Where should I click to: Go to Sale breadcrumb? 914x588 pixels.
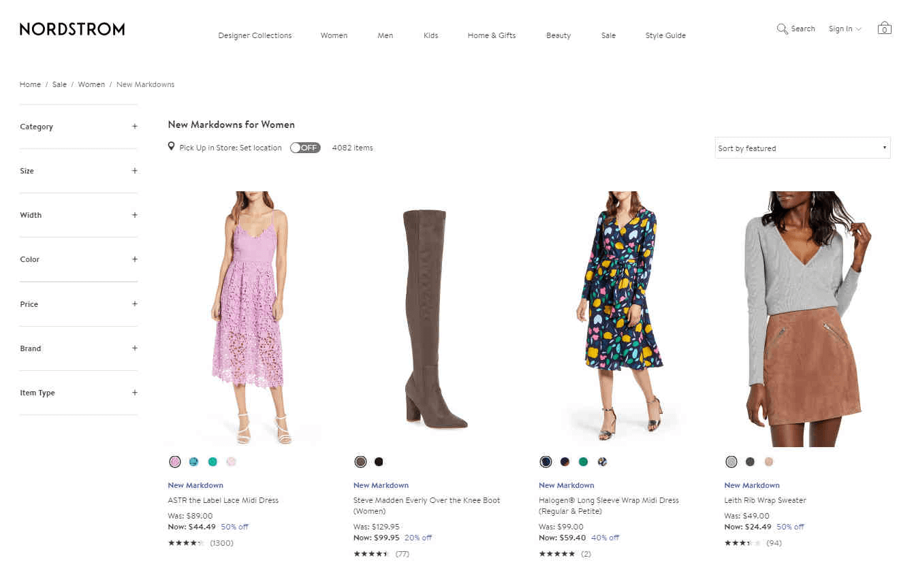pyautogui.click(x=59, y=84)
